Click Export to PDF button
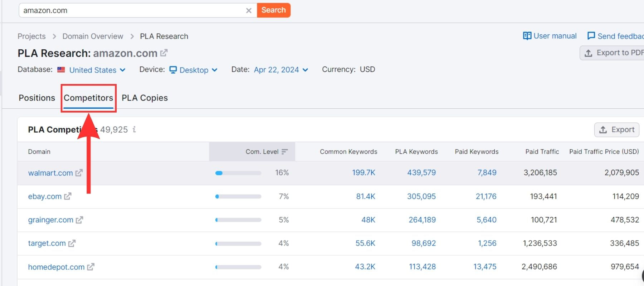The height and width of the screenshot is (286, 644). (x=613, y=53)
